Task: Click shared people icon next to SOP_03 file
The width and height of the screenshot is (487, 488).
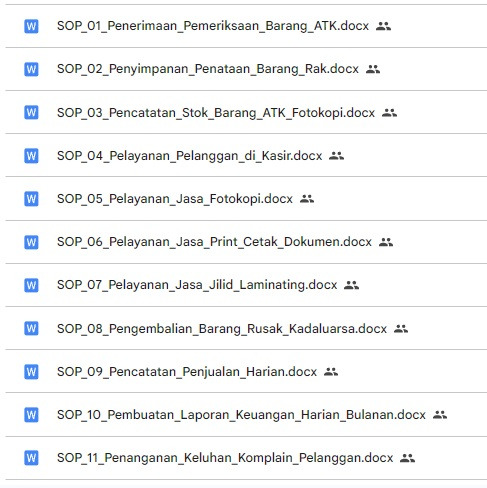Action: click(x=389, y=113)
